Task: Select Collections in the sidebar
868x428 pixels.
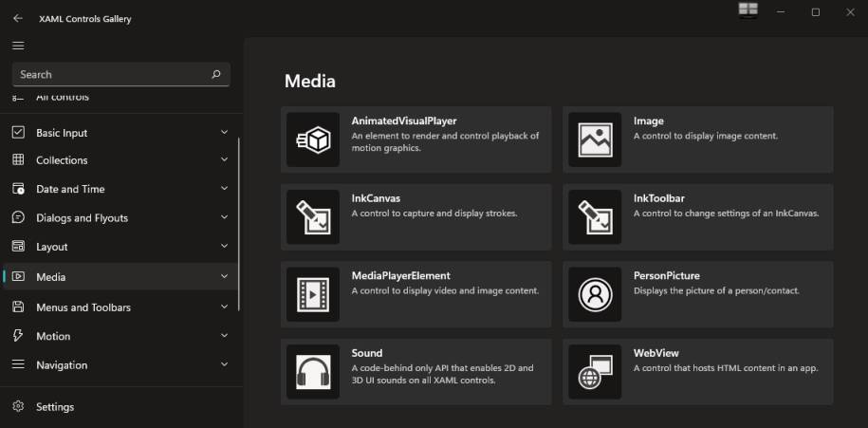Action: pyautogui.click(x=120, y=160)
